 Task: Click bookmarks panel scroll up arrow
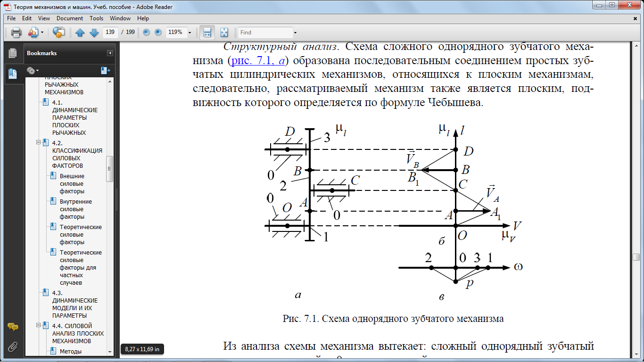(x=110, y=81)
